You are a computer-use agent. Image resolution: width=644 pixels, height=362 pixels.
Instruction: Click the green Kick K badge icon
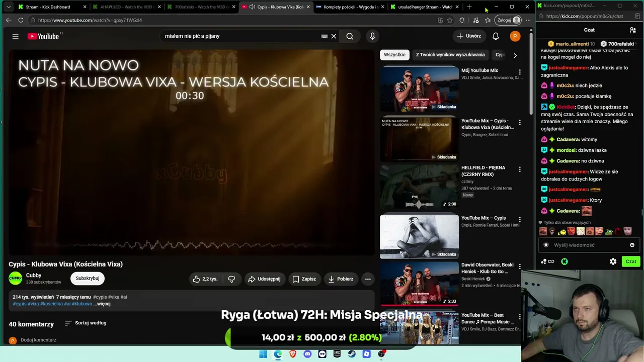click(565, 261)
